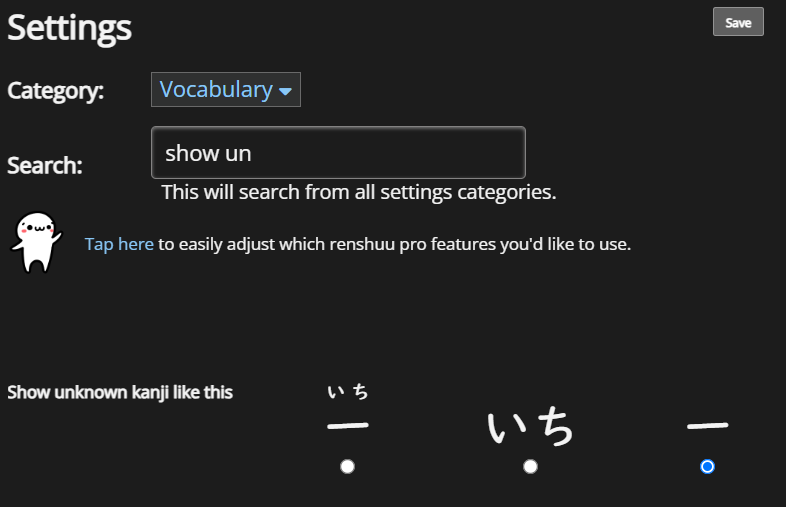Image resolution: width=786 pixels, height=507 pixels.
Task: Select the kanji with furigana radio option
Action: [x=347, y=466]
